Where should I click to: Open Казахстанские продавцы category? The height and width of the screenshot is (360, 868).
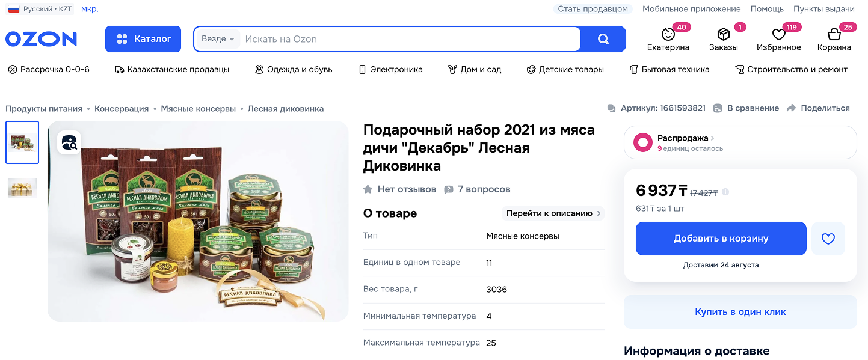click(172, 70)
